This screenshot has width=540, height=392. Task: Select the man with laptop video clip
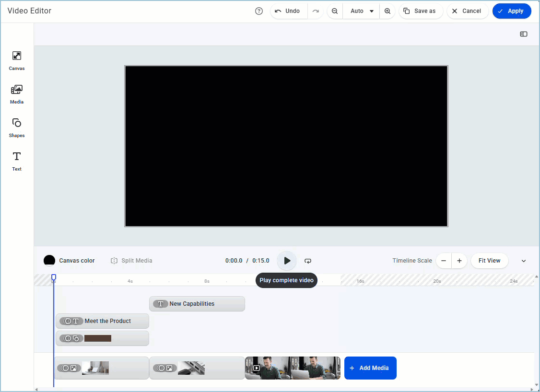[x=293, y=368]
